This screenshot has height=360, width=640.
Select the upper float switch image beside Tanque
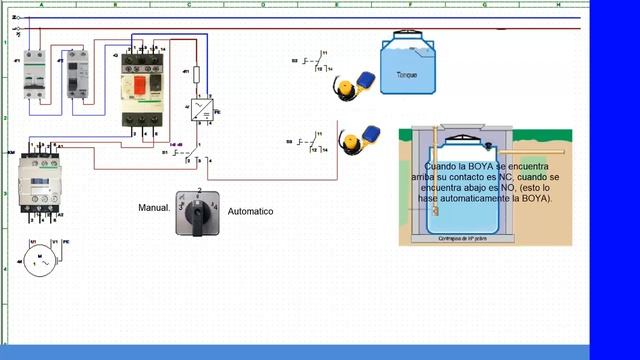click(353, 86)
